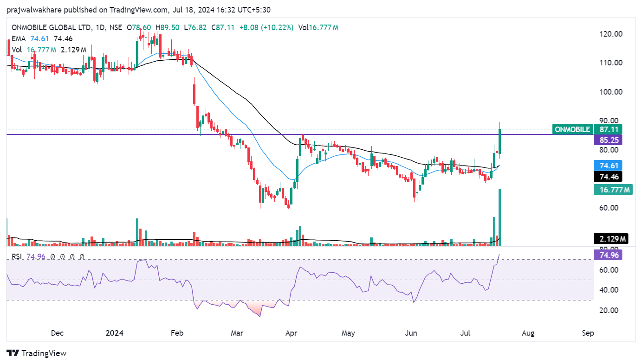This screenshot has width=642, height=364.
Task: Click the Apr label on time axis
Action: [291, 333]
